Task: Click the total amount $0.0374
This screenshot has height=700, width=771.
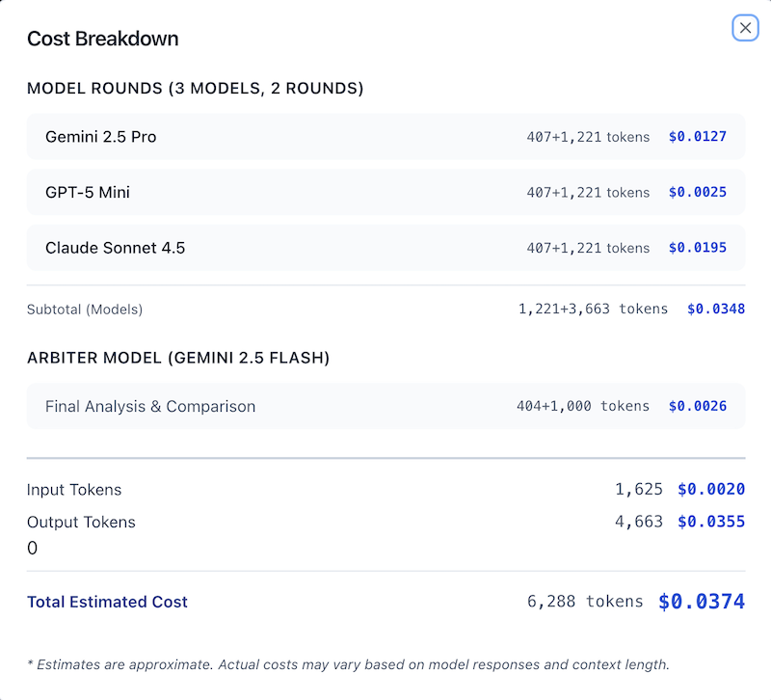Action: [x=702, y=602]
